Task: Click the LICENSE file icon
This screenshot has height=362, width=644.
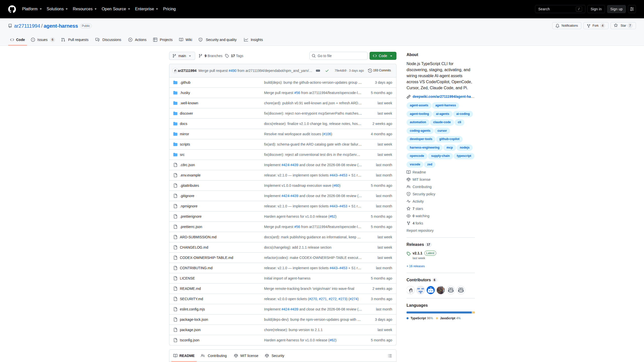Action: [x=175, y=278]
